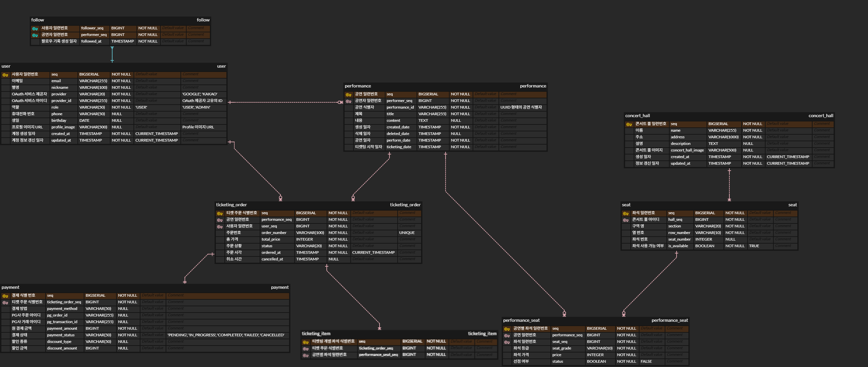Image resolution: width=868 pixels, height=367 pixels.
Task: Click the hall_seq foreign key icon in seat table
Action: pos(625,220)
